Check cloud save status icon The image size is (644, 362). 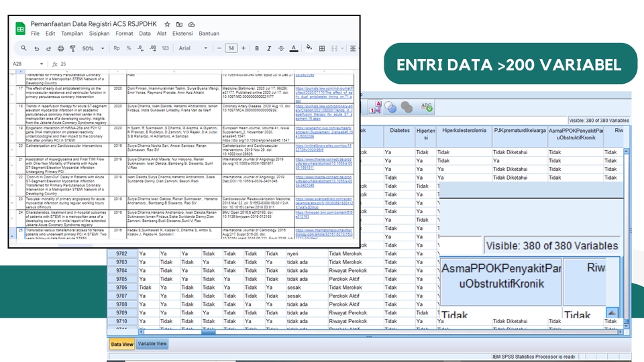(x=191, y=25)
